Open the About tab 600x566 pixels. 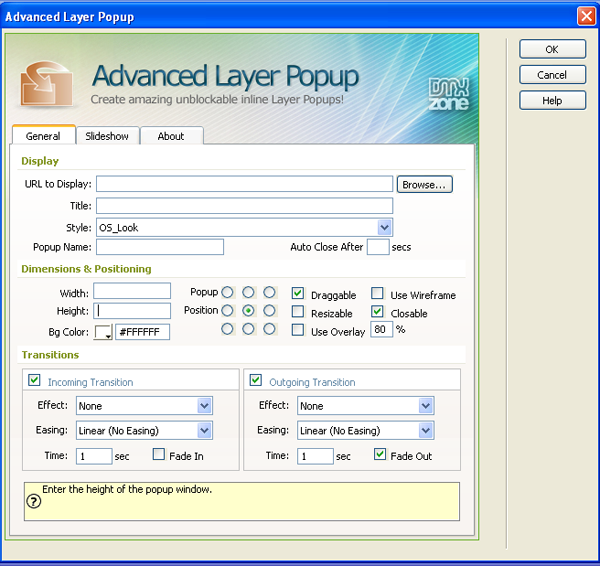point(171,136)
